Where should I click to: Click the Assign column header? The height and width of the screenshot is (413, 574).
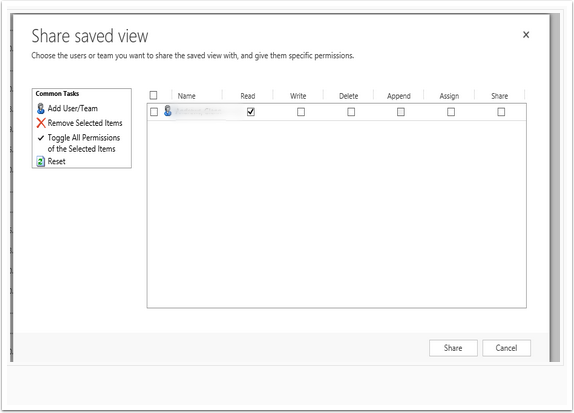point(449,96)
